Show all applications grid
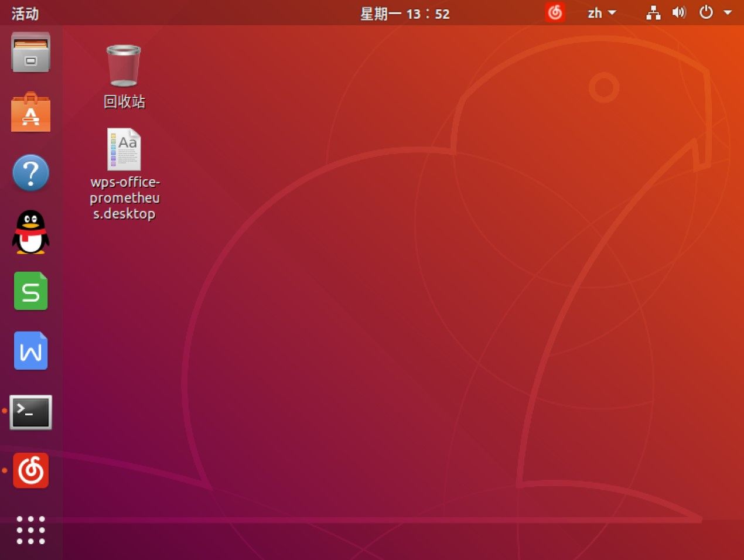 pyautogui.click(x=30, y=530)
